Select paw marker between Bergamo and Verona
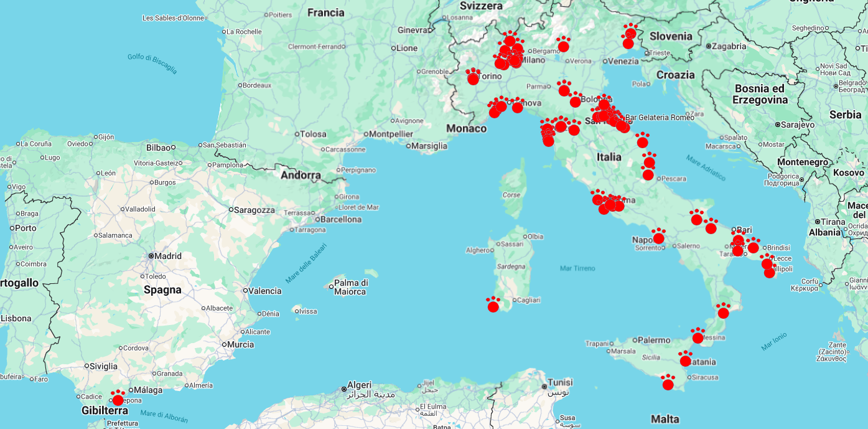This screenshot has height=429, width=868. [x=563, y=45]
